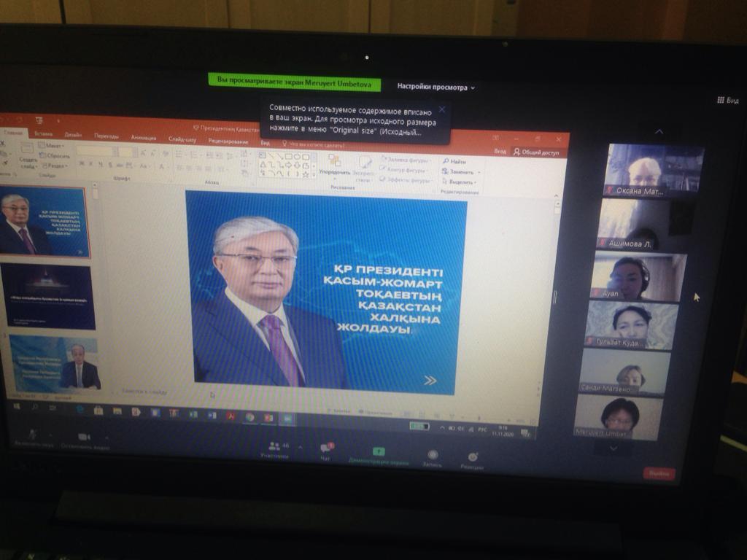
Task: Open the Zoom chat icon
Action: tap(326, 448)
